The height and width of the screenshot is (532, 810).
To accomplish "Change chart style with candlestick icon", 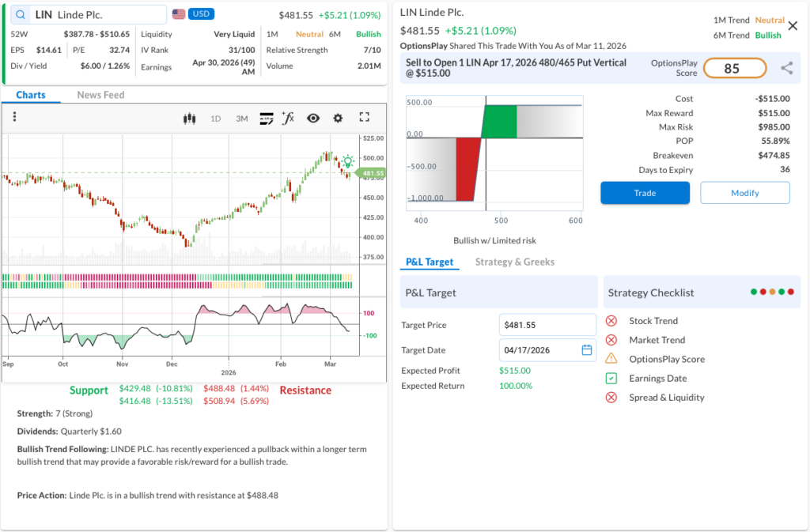I will [189, 119].
